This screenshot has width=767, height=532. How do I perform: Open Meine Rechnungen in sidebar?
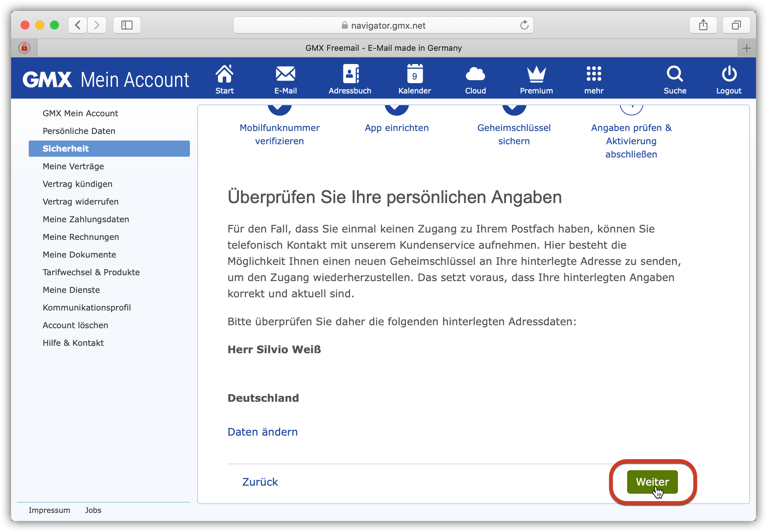point(81,237)
